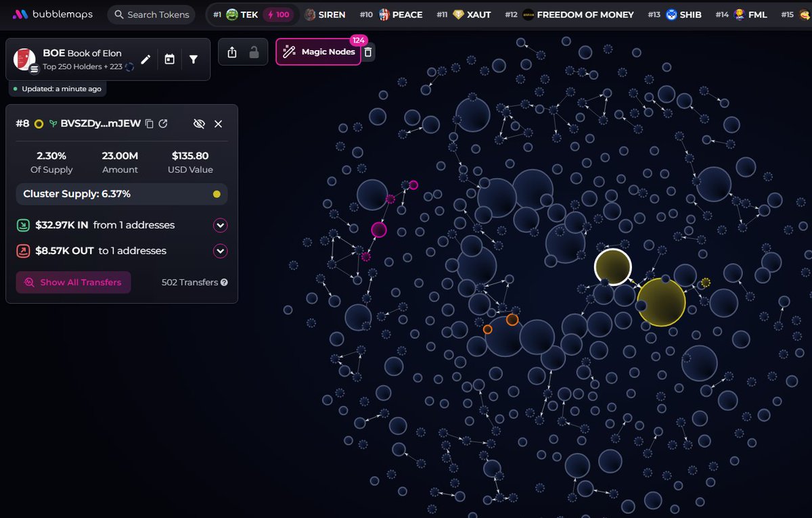Screen dimensions: 812x518
Task: Click the unlock padlock icon
Action: click(x=255, y=51)
